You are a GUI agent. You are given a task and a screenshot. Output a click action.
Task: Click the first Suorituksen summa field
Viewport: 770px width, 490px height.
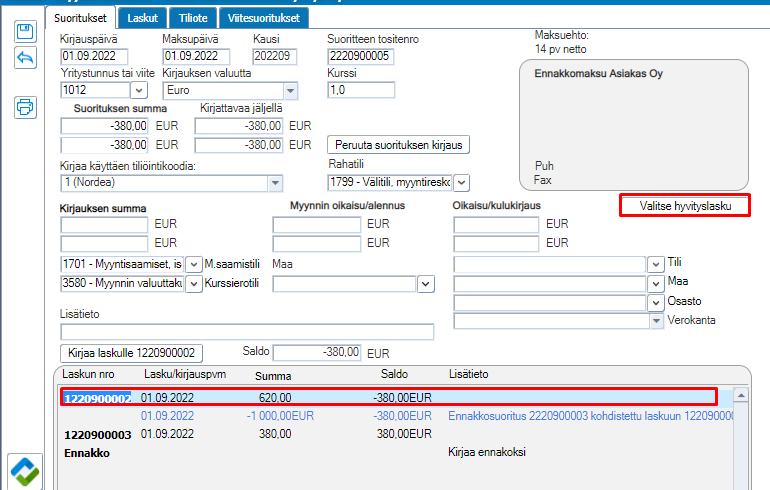104,126
